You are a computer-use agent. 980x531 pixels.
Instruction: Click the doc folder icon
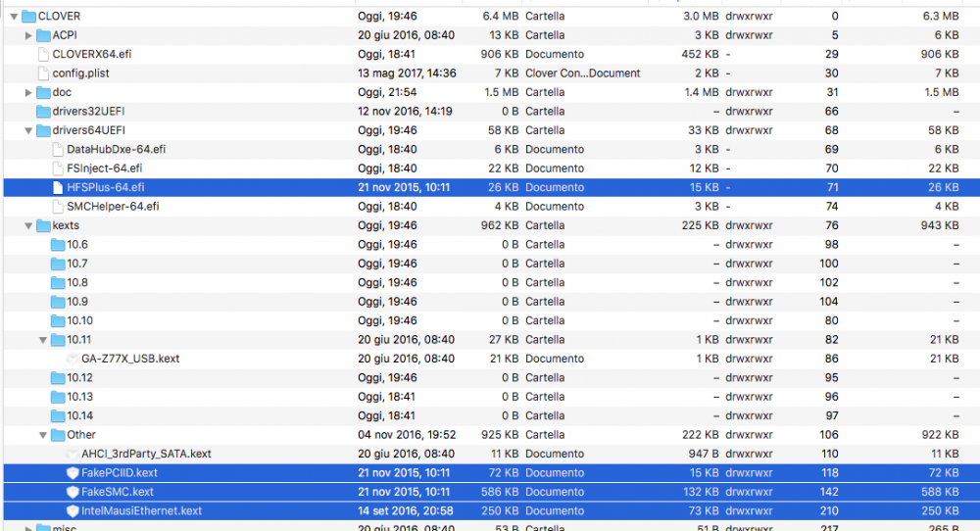43,92
